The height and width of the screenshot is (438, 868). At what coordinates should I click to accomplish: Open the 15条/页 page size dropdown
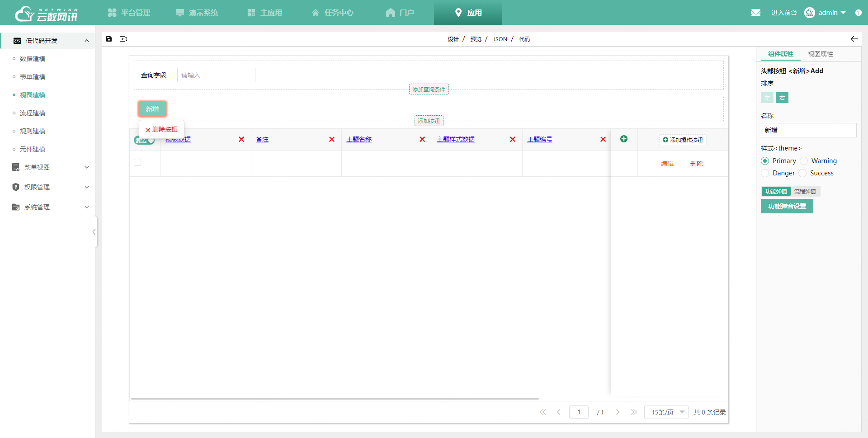click(666, 412)
